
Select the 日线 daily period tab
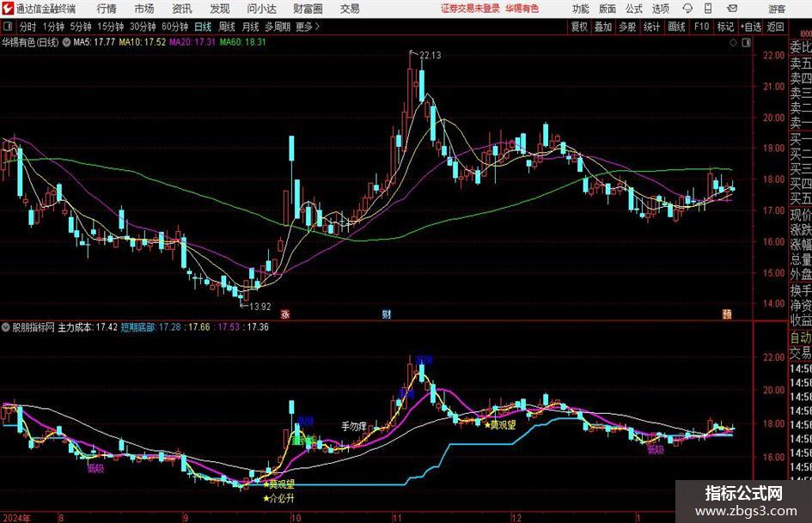[x=203, y=27]
